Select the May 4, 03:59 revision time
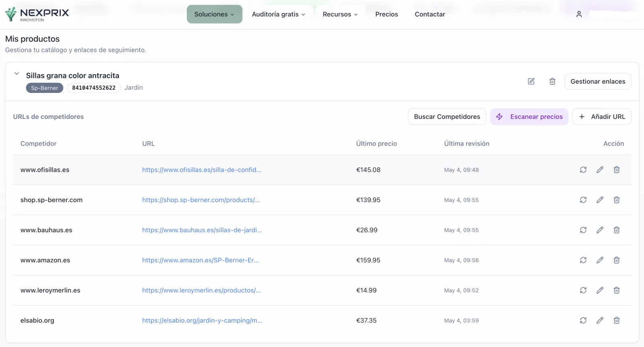 461,320
